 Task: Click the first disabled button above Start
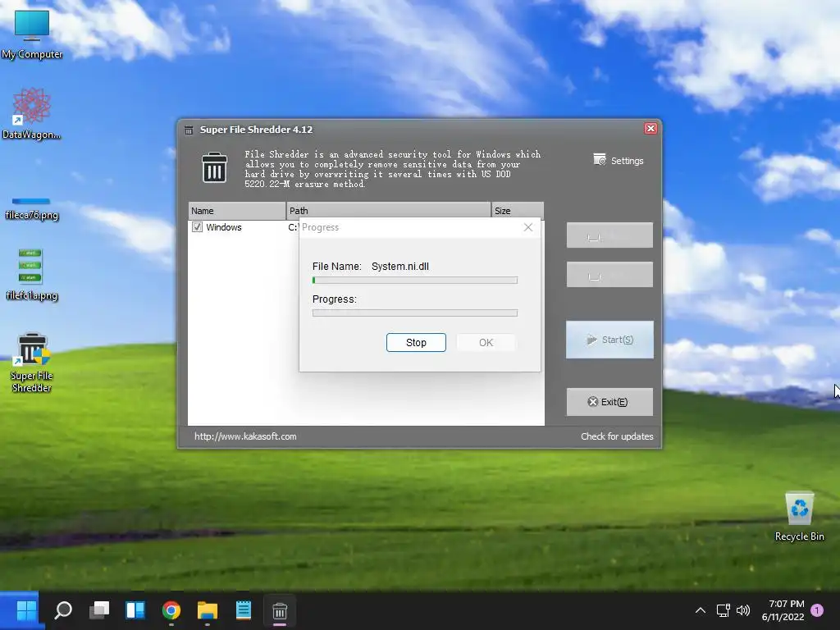609,235
